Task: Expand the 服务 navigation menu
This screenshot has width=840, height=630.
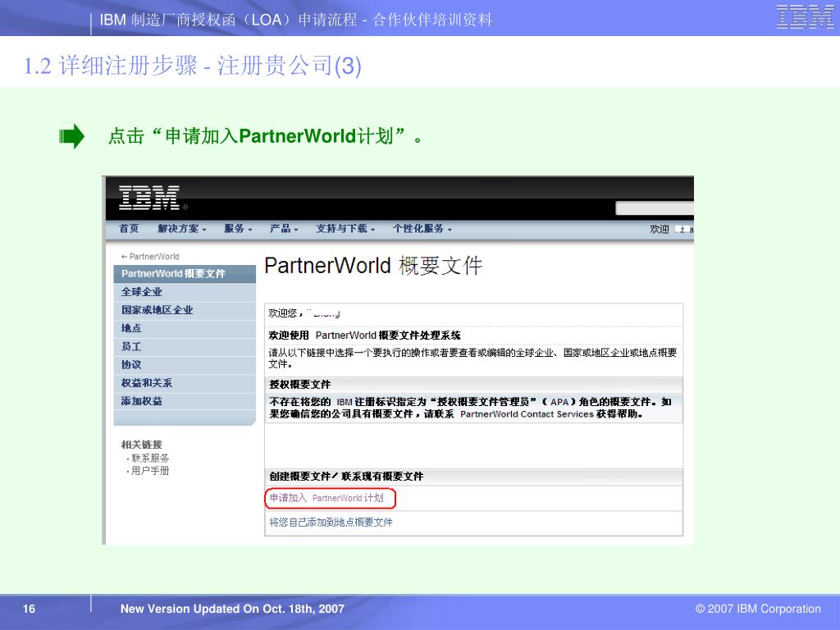Action: pyautogui.click(x=238, y=229)
